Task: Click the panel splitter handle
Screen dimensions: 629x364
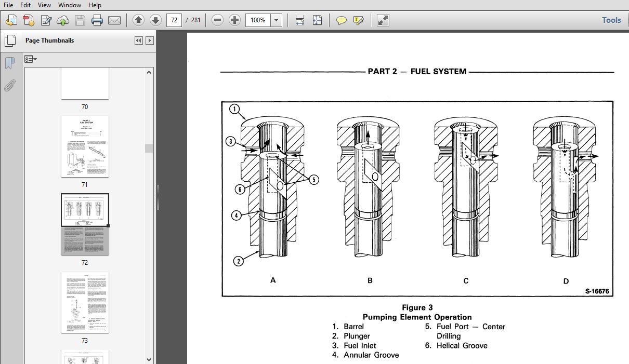Action: pyautogui.click(x=158, y=198)
